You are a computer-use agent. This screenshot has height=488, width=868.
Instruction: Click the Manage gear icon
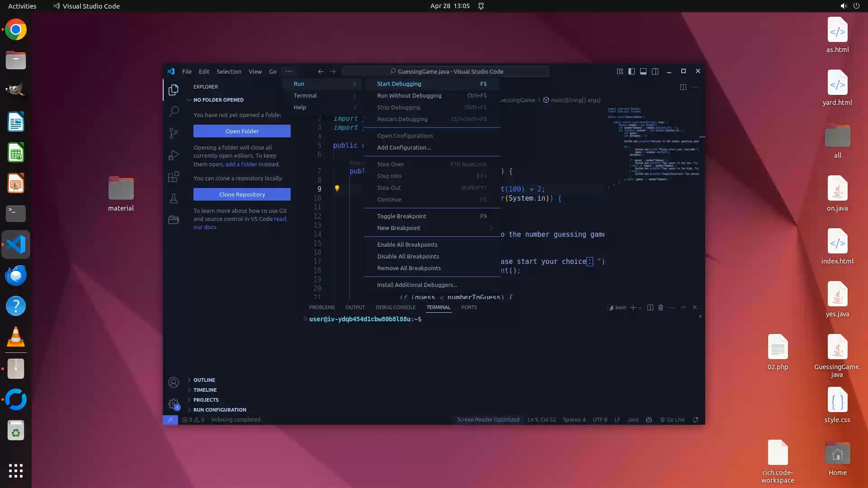coord(174,404)
